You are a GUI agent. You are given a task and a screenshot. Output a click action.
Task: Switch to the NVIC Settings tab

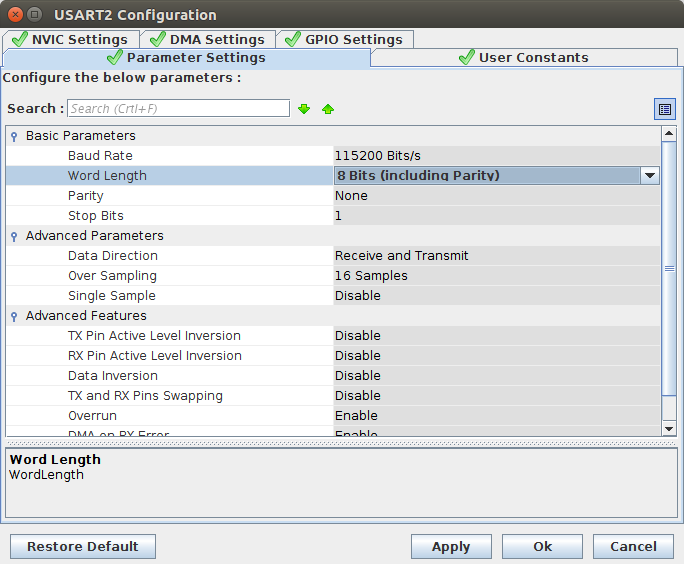[69, 39]
